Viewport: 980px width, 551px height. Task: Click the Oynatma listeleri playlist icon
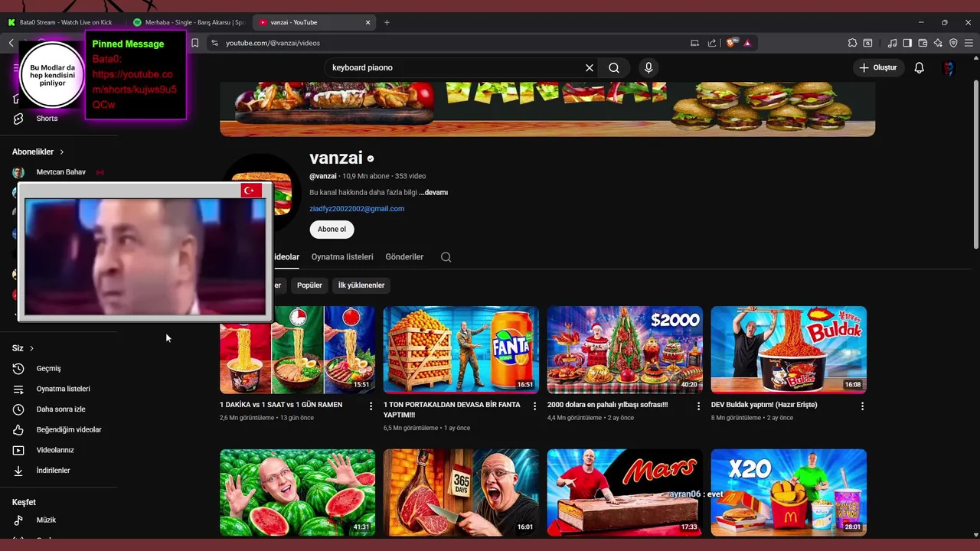pos(18,389)
